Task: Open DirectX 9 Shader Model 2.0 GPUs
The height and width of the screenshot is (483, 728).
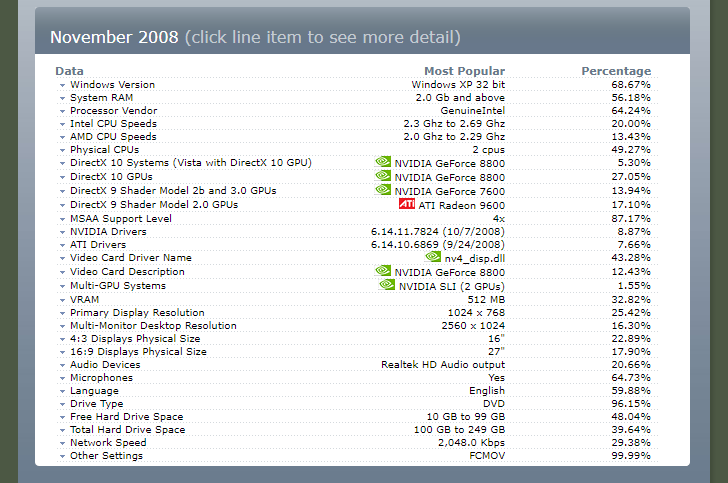Action: 154,204
